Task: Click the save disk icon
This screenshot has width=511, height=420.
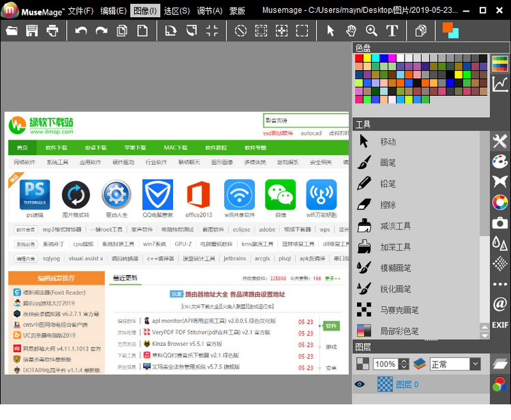Action: click(32, 31)
